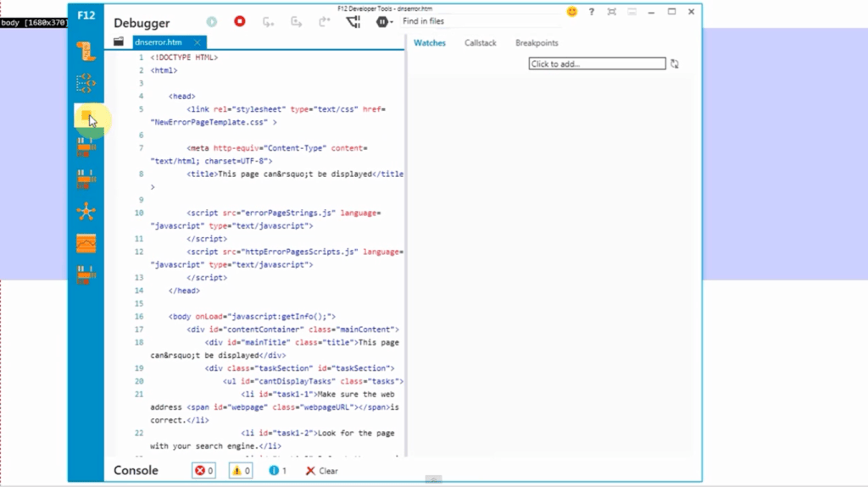The height and width of the screenshot is (487, 868).
Task: Click the smiley feedback icon
Action: pos(572,12)
